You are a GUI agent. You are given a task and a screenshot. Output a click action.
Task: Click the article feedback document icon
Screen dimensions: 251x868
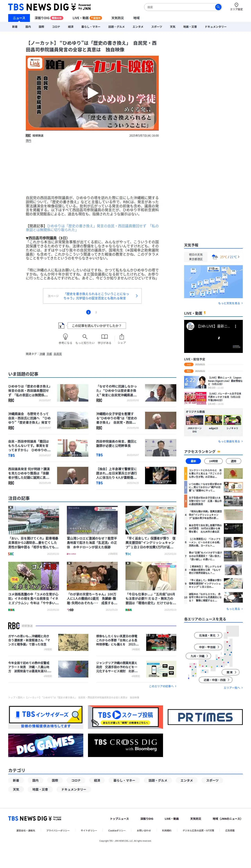(x=61, y=326)
